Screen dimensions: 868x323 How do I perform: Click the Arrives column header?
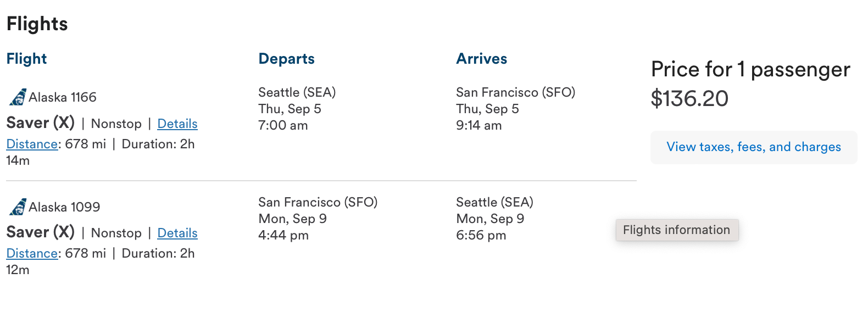[481, 59]
